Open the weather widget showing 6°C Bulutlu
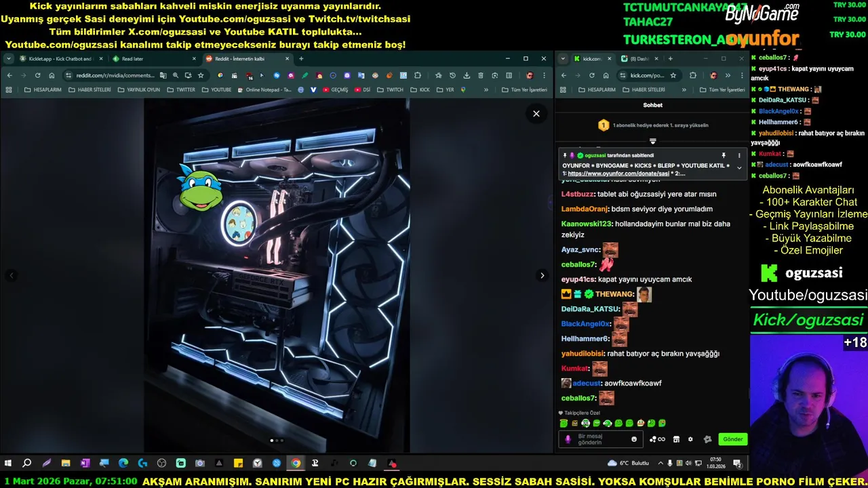This screenshot has width=868, height=488. click(x=628, y=464)
